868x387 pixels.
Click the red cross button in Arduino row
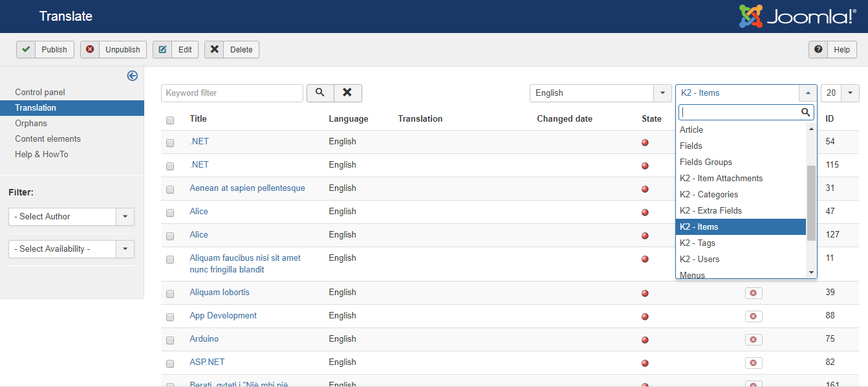click(x=754, y=340)
